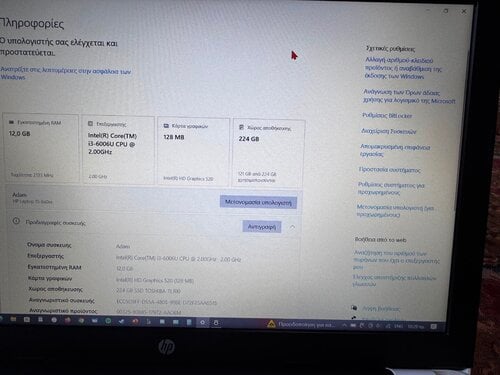Open File Explorer folder icon in taskbar
The image size is (500, 375).
pos(13,319)
